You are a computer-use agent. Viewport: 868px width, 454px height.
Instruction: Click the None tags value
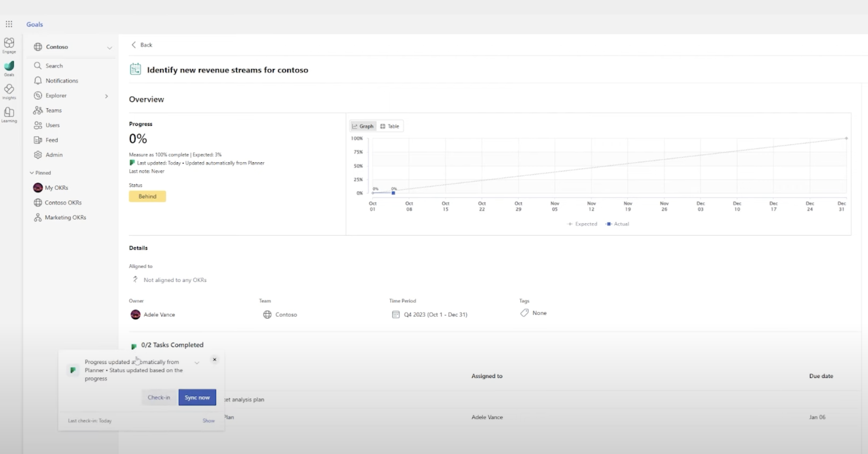click(540, 313)
